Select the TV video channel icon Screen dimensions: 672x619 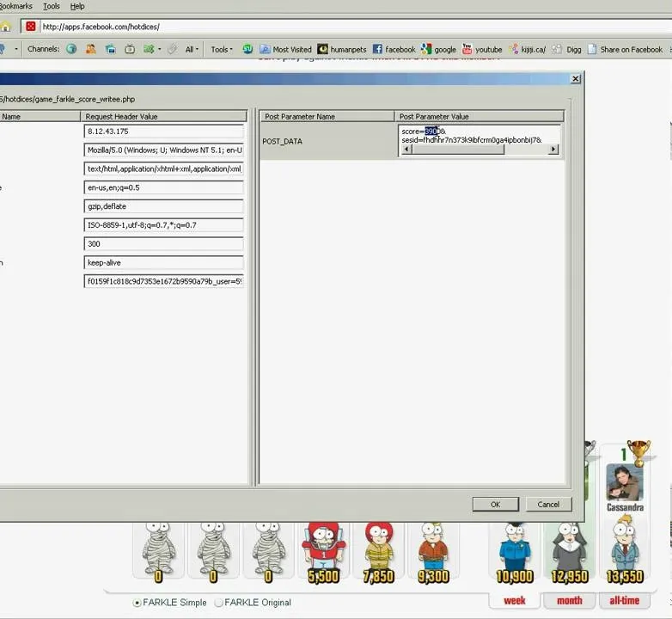point(130,49)
